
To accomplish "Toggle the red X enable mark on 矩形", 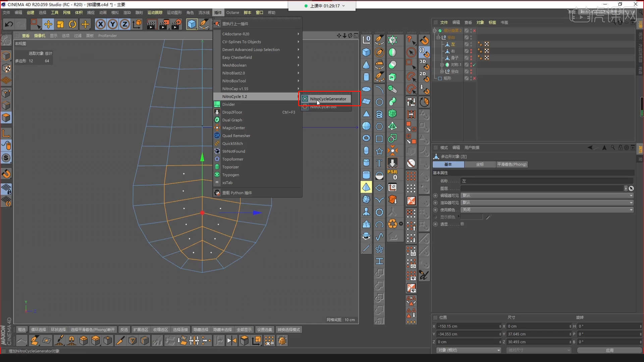I will (474, 78).
